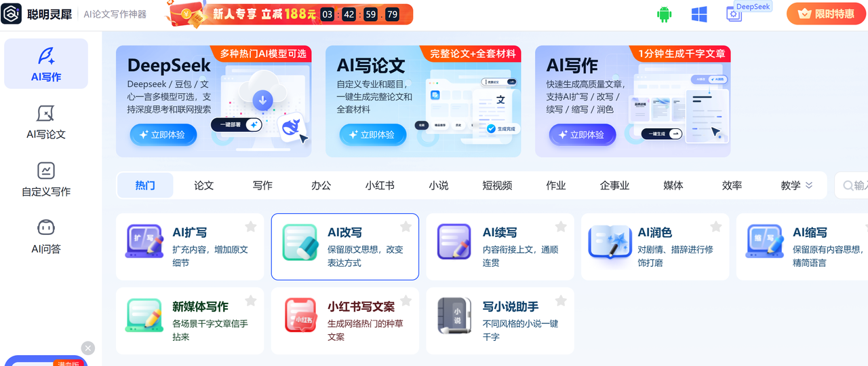Click the 聪明灵犀 logo
The height and width of the screenshot is (366, 868).
[x=37, y=14]
